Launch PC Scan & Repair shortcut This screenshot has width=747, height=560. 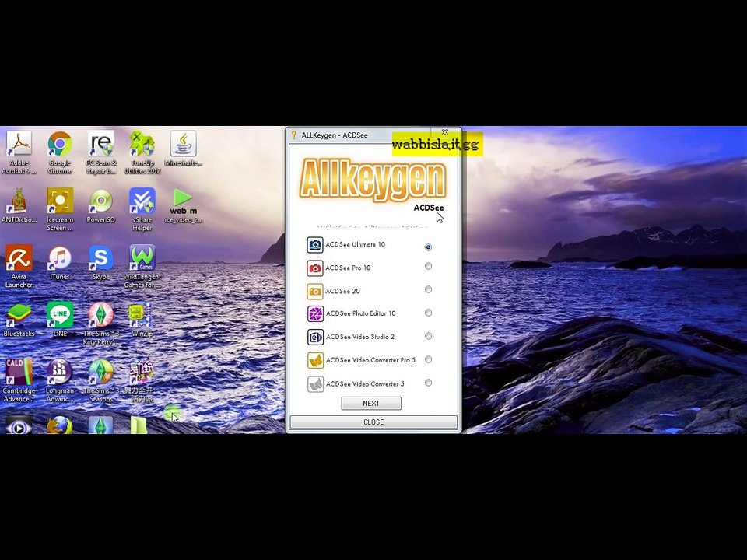(x=101, y=152)
